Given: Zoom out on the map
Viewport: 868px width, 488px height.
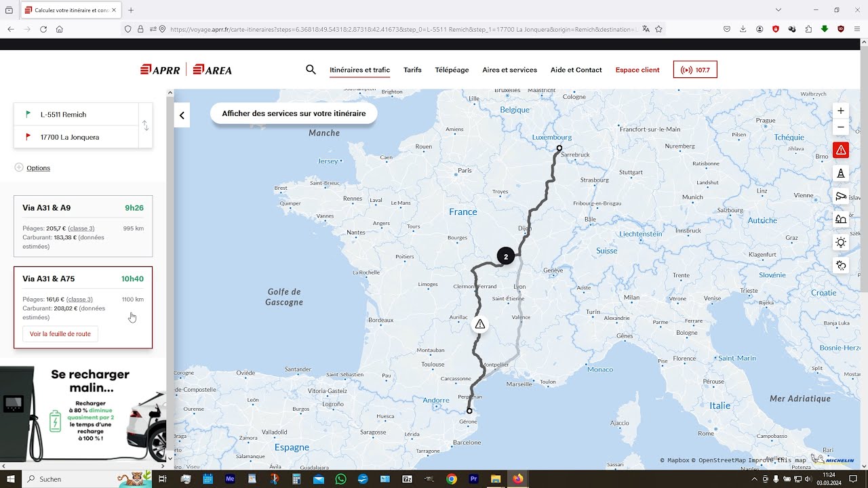Looking at the screenshot, I should [841, 127].
